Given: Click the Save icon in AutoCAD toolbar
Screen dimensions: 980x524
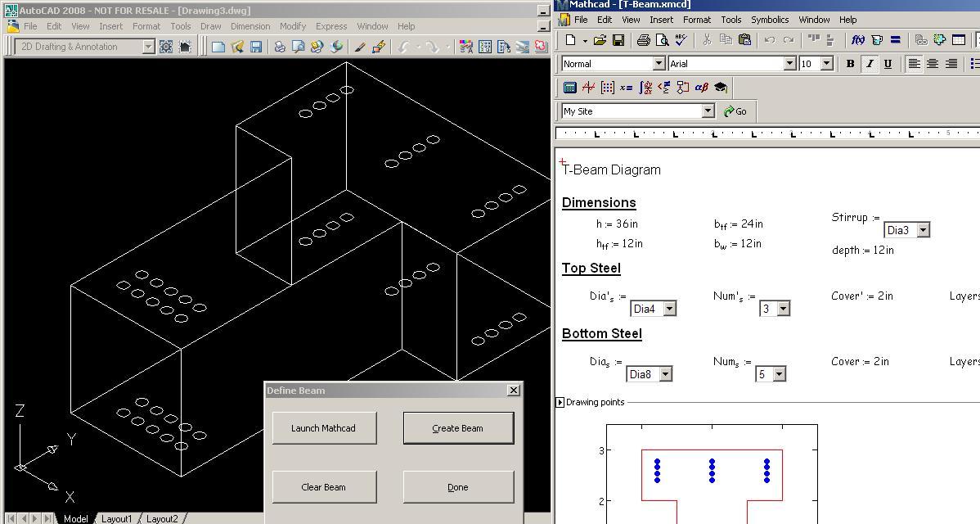Looking at the screenshot, I should tap(256, 47).
